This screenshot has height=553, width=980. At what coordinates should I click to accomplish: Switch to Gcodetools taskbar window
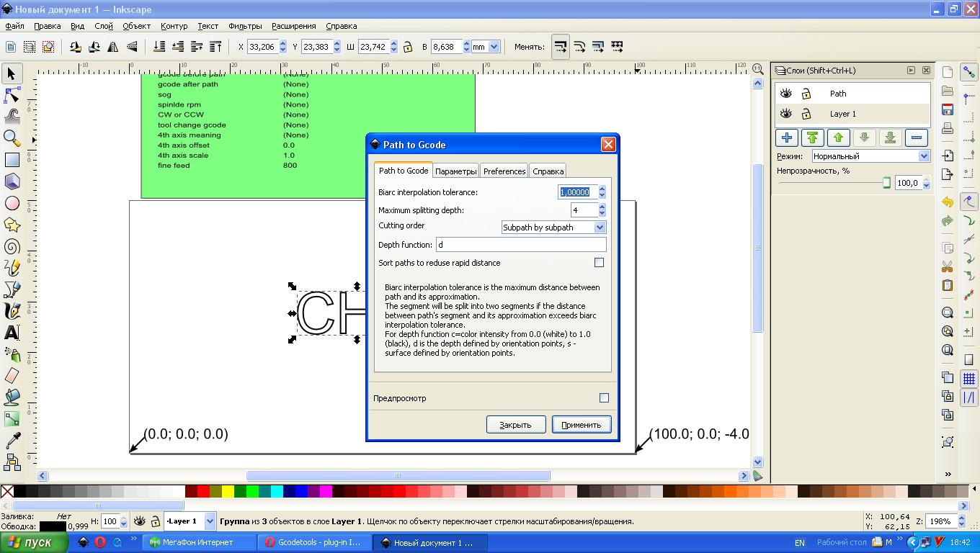pyautogui.click(x=315, y=542)
